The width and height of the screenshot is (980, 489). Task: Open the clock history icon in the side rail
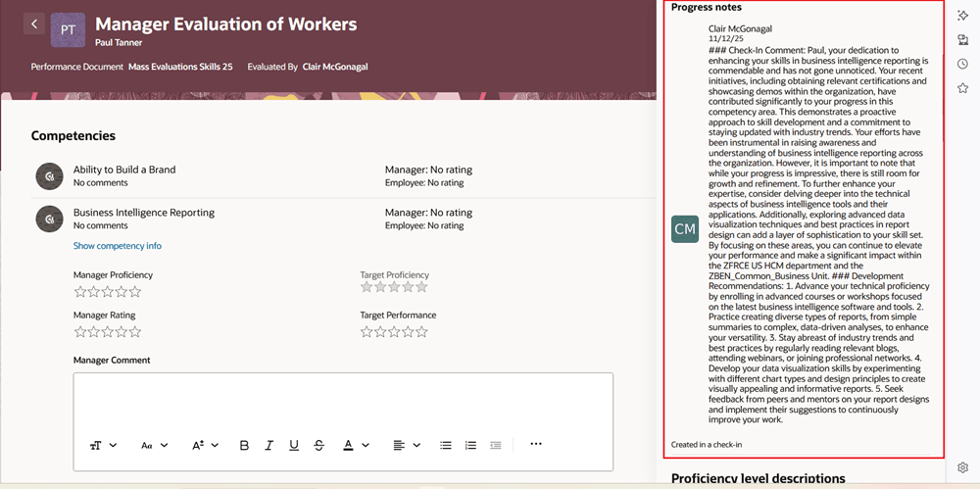[962, 64]
